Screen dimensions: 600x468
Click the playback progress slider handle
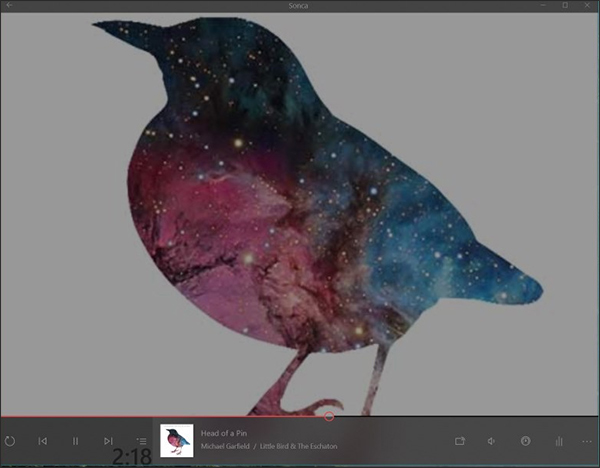(329, 417)
